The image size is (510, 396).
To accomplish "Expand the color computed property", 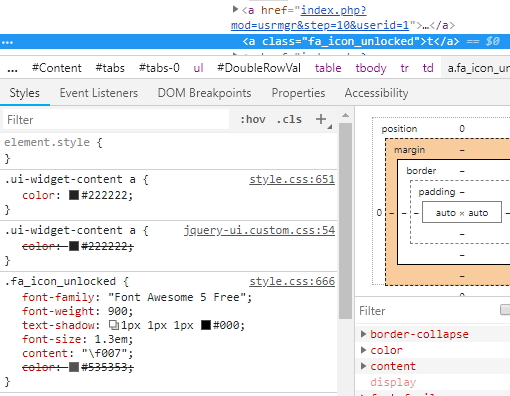I will click(364, 350).
